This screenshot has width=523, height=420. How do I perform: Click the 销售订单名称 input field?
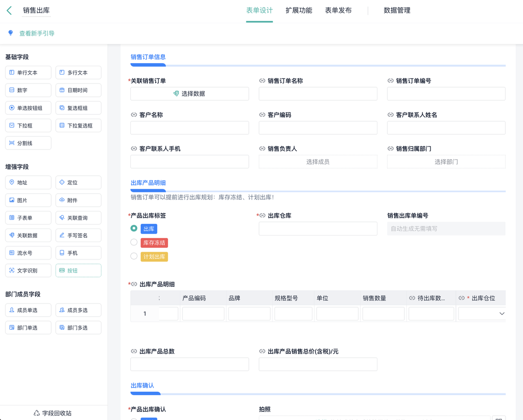[x=318, y=94]
